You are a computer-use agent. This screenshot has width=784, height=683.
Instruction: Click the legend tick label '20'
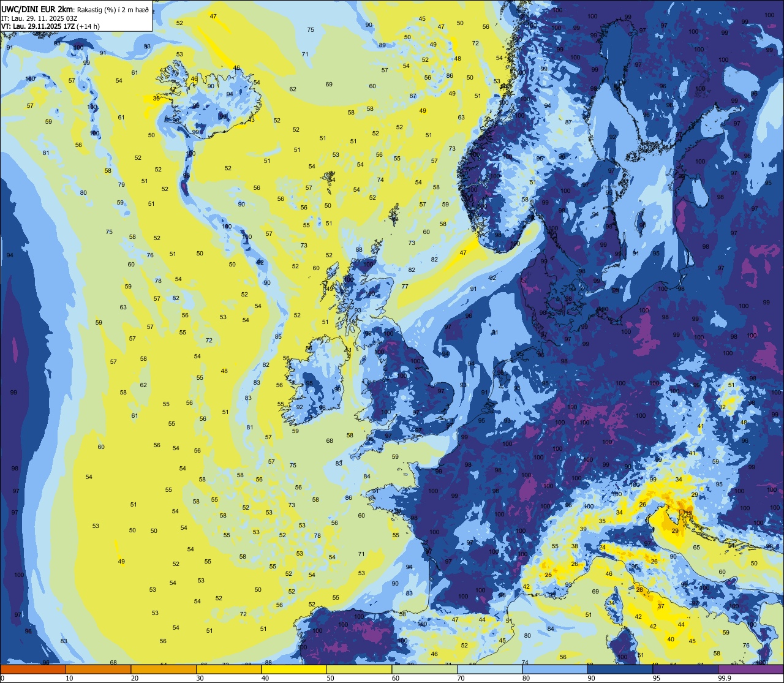tap(135, 678)
